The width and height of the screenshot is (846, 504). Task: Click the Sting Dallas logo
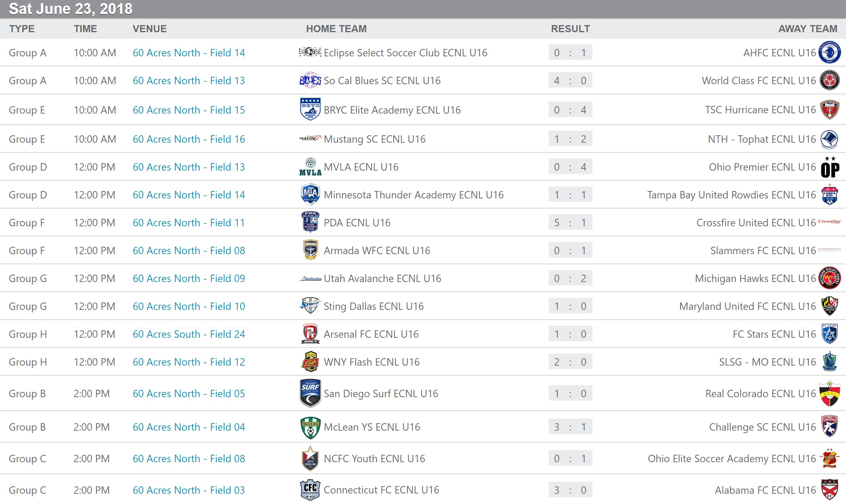coord(310,306)
